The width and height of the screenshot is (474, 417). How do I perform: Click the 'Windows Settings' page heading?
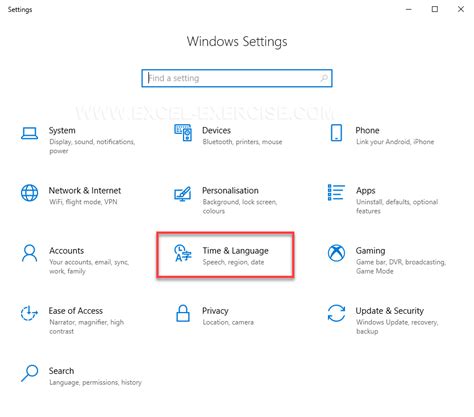tap(237, 42)
